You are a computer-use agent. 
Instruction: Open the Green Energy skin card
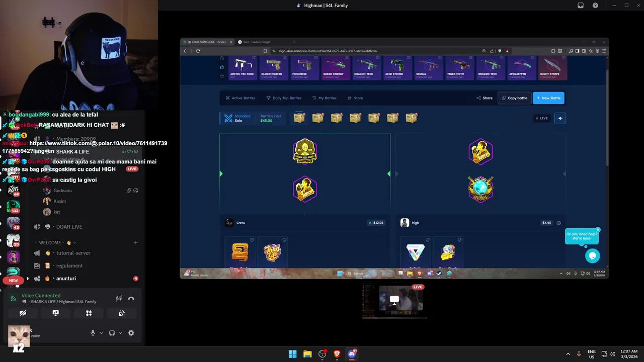(x=335, y=68)
